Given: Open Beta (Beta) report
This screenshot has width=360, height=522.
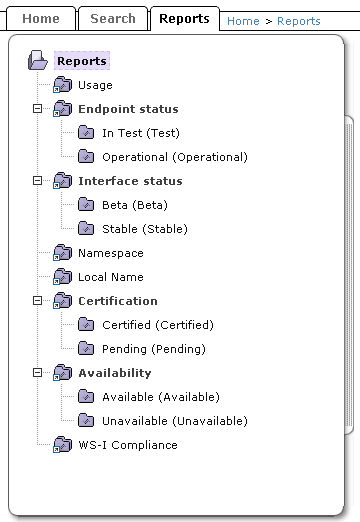Looking at the screenshot, I should coord(135,205).
